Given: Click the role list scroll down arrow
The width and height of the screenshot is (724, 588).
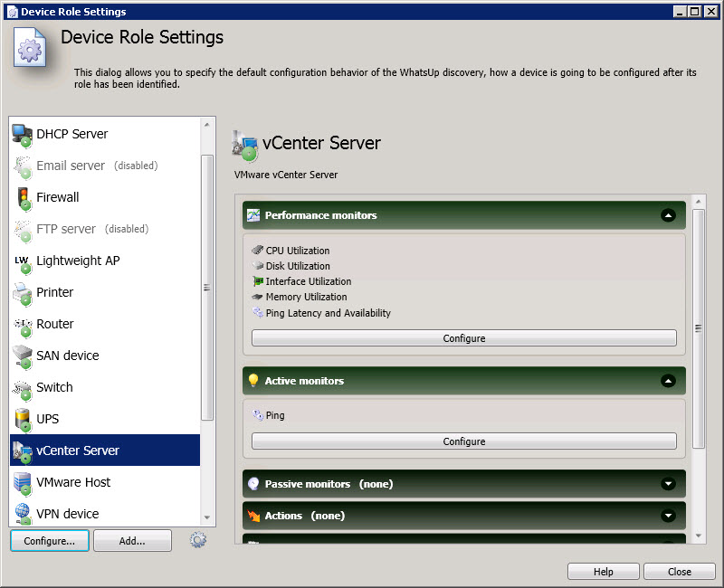Looking at the screenshot, I should click(207, 517).
